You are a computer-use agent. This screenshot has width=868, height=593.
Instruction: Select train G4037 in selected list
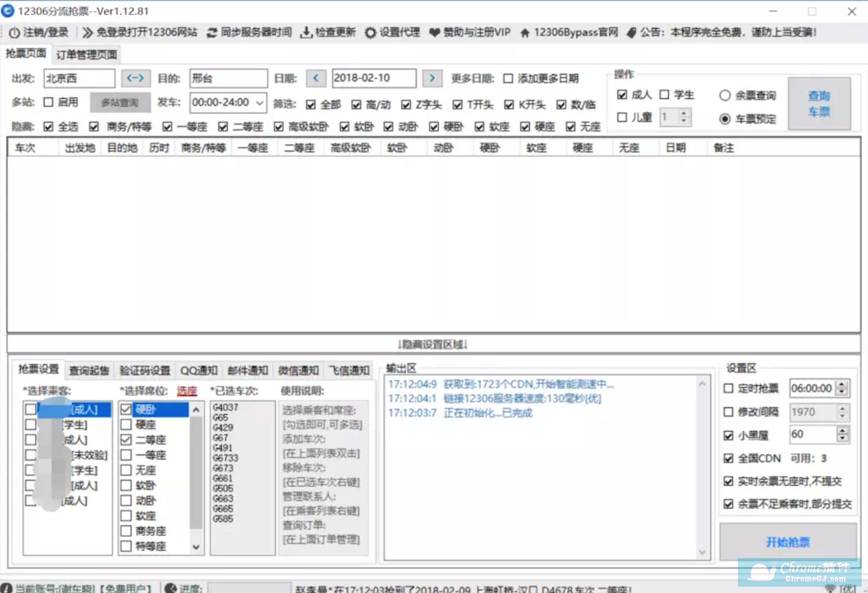point(225,407)
